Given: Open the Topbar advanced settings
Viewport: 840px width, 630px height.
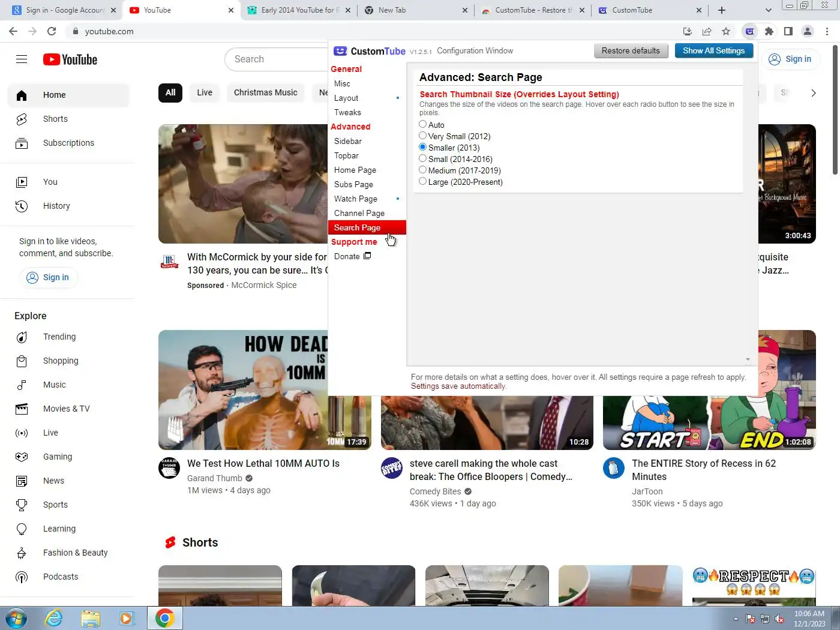Looking at the screenshot, I should pos(347,155).
